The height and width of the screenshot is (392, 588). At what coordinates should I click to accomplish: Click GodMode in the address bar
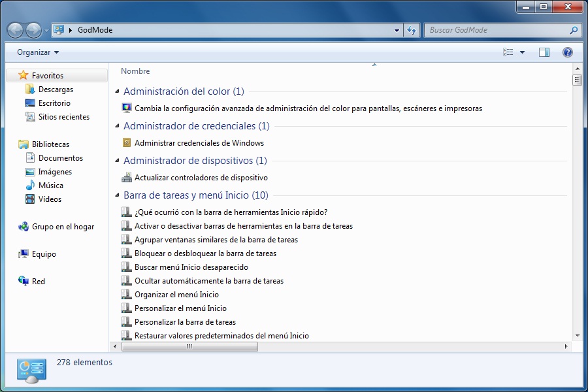pyautogui.click(x=95, y=30)
